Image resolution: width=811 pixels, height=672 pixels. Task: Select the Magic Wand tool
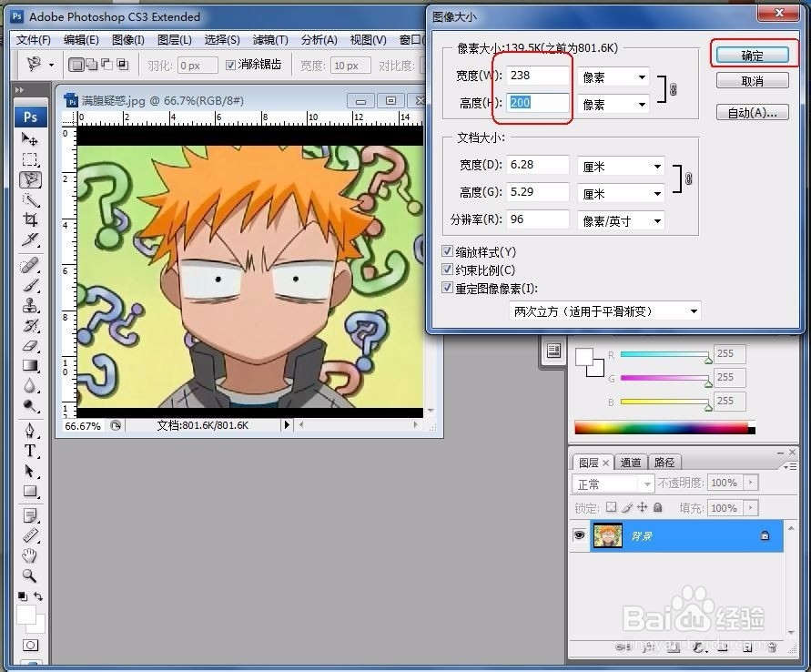tap(29, 199)
